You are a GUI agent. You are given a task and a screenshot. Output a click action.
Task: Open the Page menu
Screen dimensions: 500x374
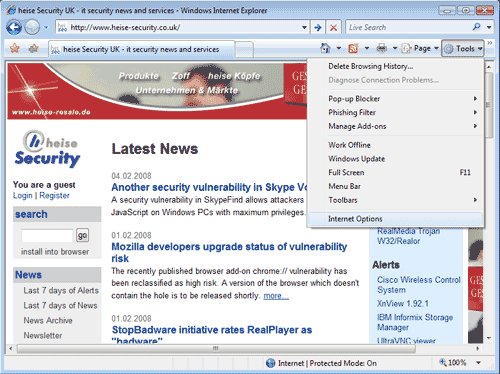tap(420, 49)
